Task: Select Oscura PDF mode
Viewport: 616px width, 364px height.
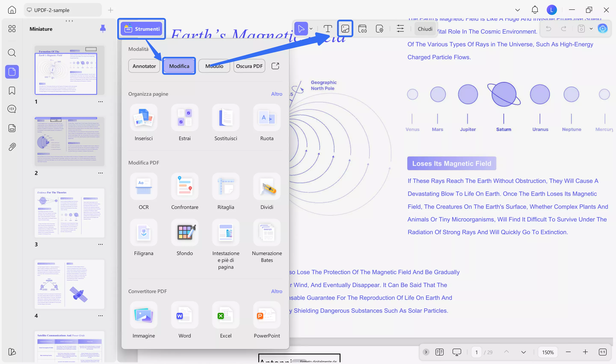Action: (249, 66)
